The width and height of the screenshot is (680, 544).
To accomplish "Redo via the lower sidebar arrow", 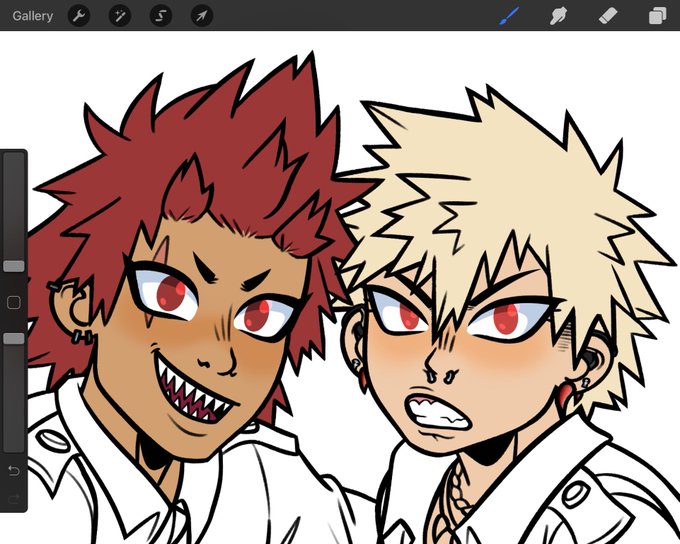I will [x=14, y=499].
